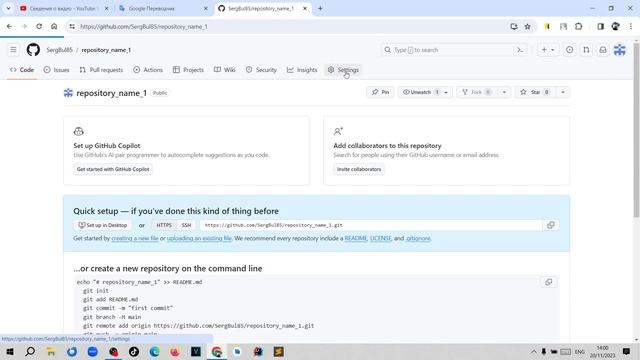Expand the Unwatch notifications dropdown arrow

[446, 92]
